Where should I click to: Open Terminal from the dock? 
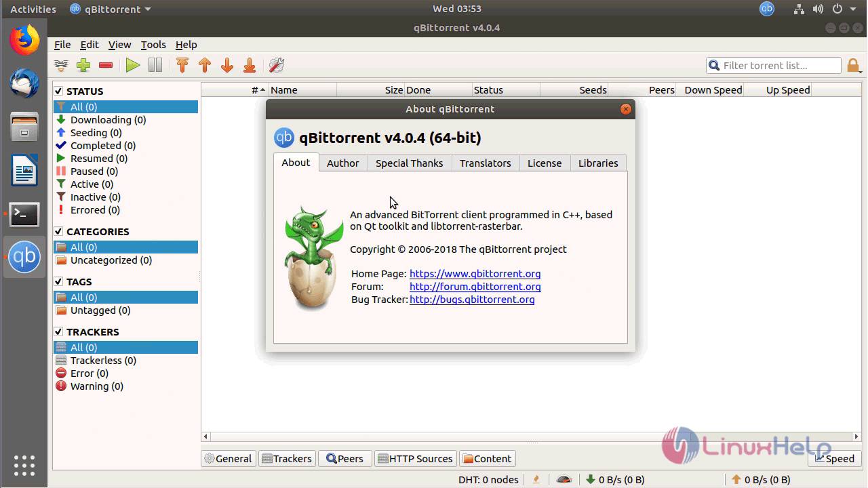pyautogui.click(x=24, y=214)
